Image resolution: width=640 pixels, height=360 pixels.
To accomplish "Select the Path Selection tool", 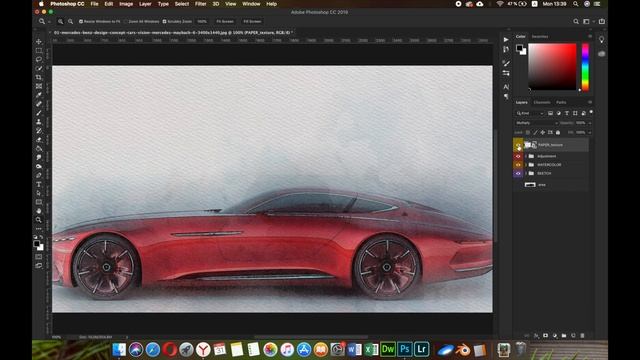I will 39,193.
